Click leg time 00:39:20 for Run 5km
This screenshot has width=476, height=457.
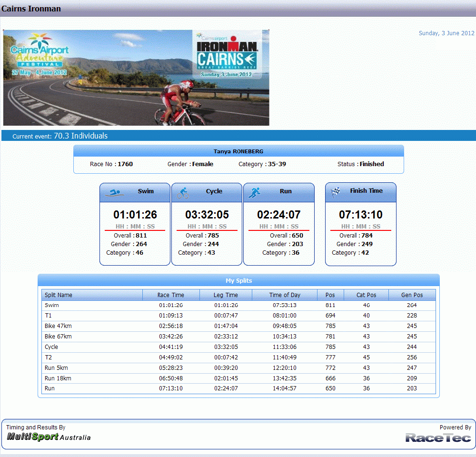(x=226, y=368)
